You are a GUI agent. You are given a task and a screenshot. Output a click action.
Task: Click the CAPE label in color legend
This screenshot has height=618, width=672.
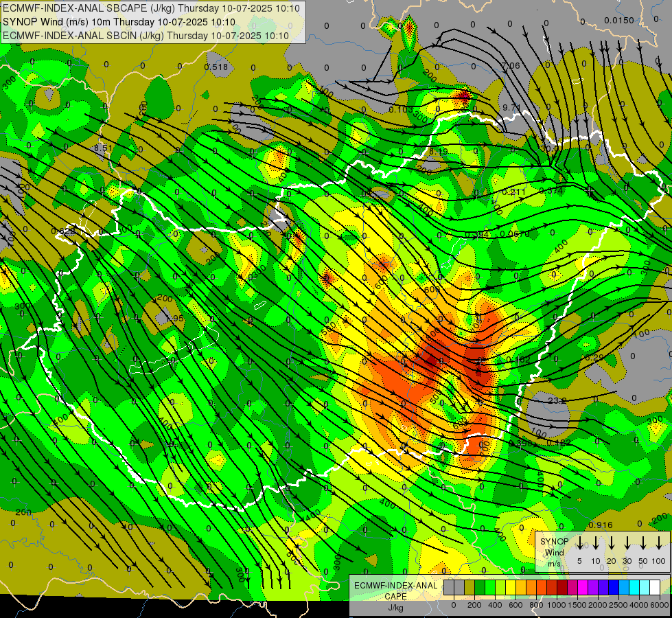pos(395,597)
